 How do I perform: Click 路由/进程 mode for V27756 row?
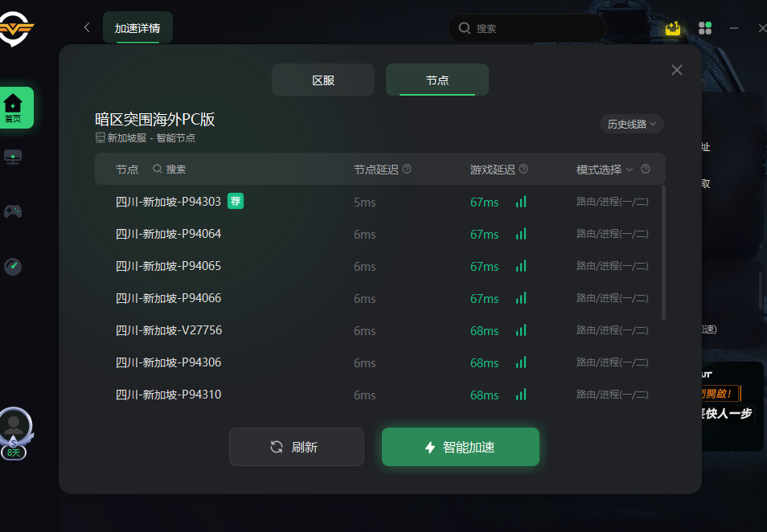(613, 330)
